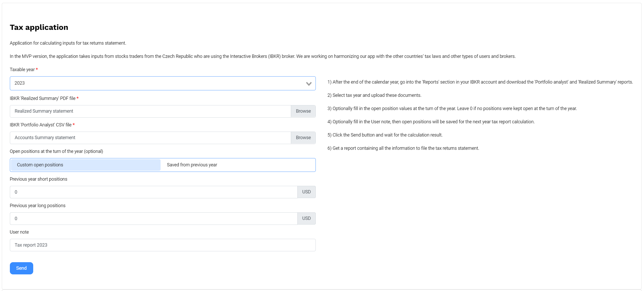
Task: Switch to Saved from previous year option
Action: coord(238,165)
